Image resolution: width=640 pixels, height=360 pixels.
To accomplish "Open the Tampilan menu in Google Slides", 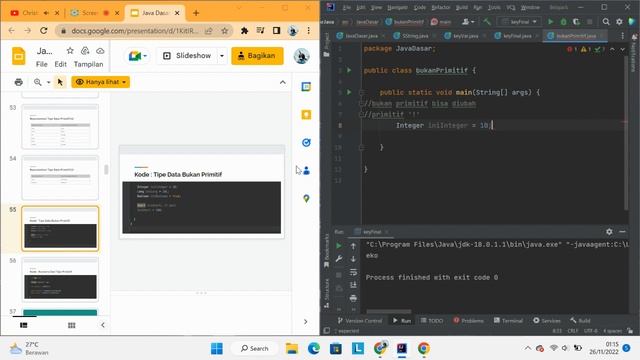I will tap(88, 64).
